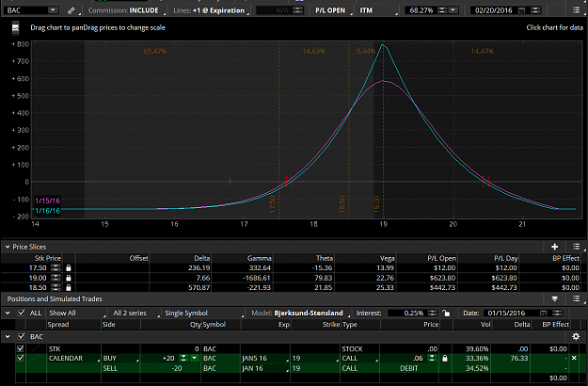Click the 19.00 price slice marker on chart
588x386 pixels.
tap(377, 203)
